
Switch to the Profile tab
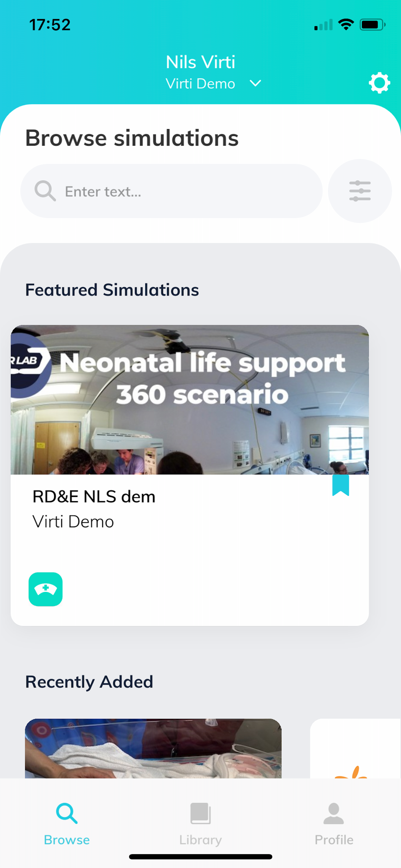coord(334,823)
